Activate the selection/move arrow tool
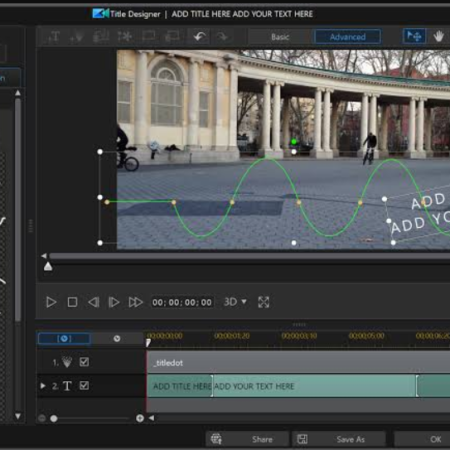 (414, 36)
